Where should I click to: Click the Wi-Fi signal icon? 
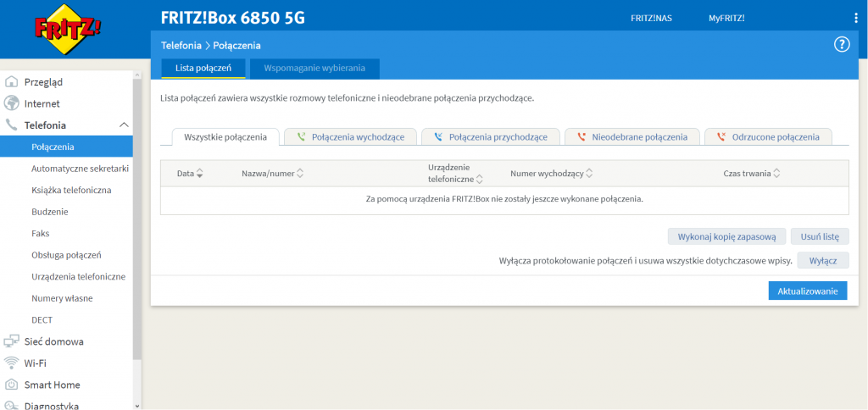(x=12, y=363)
